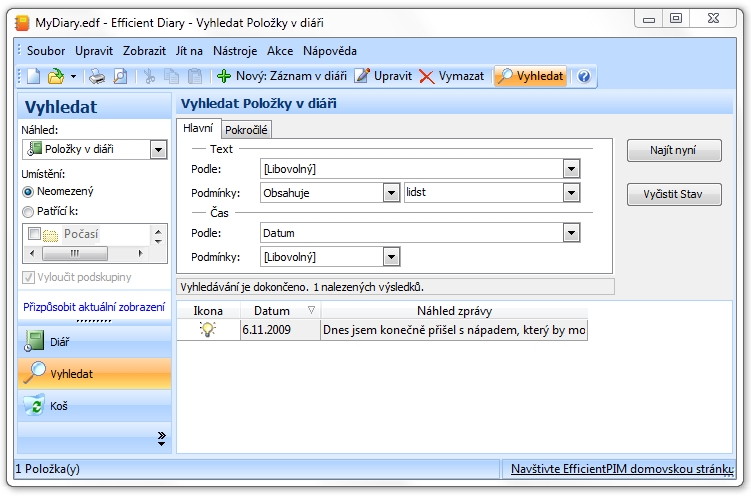Viewport: 751px width, 497px height.
Task: Open the Náhled Položky v diáři dropdown
Action: pos(95,149)
